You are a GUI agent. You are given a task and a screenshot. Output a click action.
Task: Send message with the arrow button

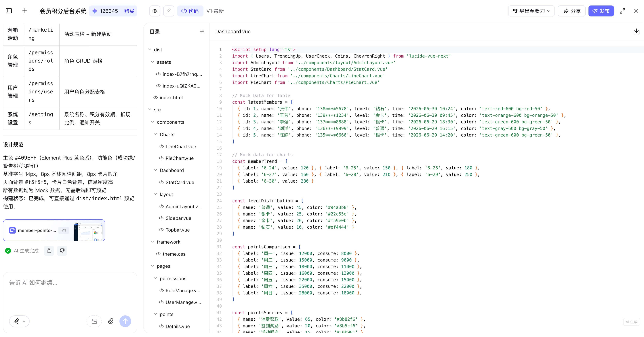click(x=125, y=321)
